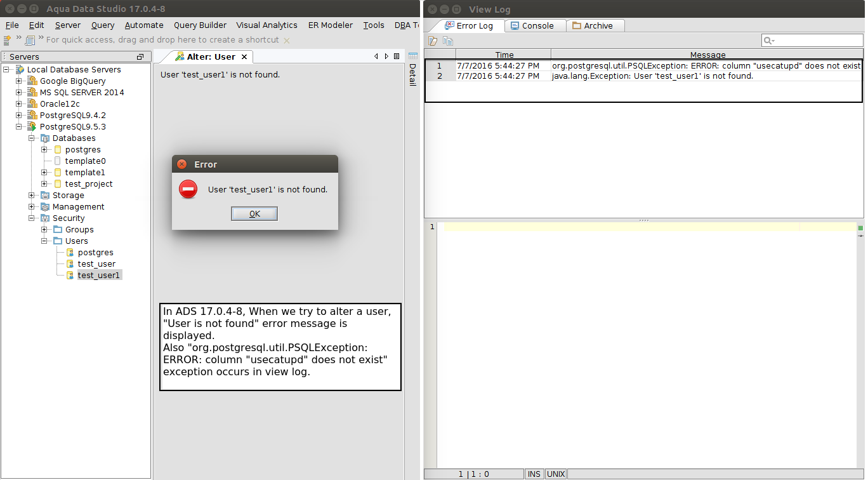Click the copy log icon in View Log
The image size is (868, 480).
448,41
